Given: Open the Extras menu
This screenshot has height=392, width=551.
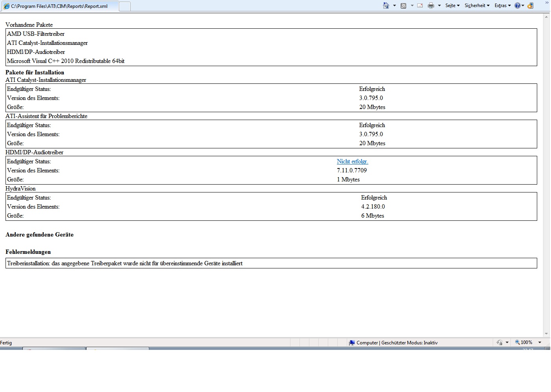Looking at the screenshot, I should [503, 6].
